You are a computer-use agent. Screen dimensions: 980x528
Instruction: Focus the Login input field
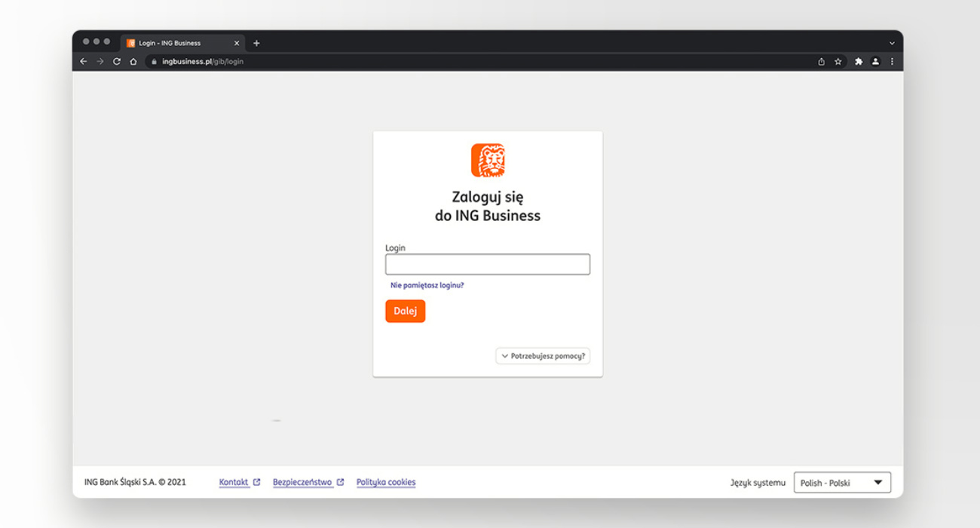pos(488,264)
